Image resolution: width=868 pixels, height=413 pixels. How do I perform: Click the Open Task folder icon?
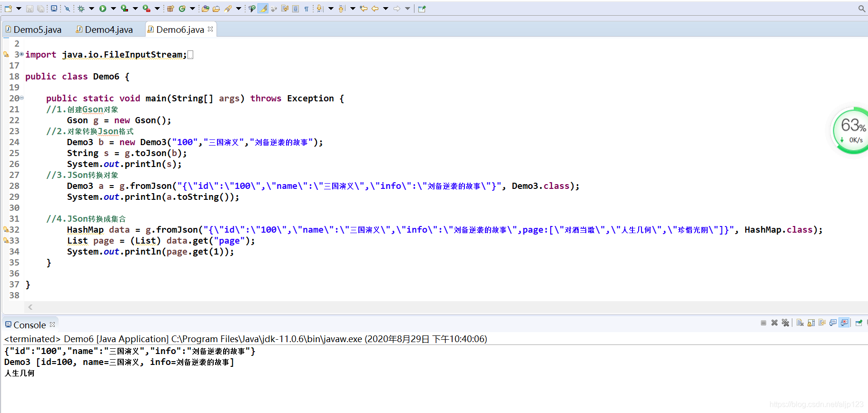pos(216,9)
